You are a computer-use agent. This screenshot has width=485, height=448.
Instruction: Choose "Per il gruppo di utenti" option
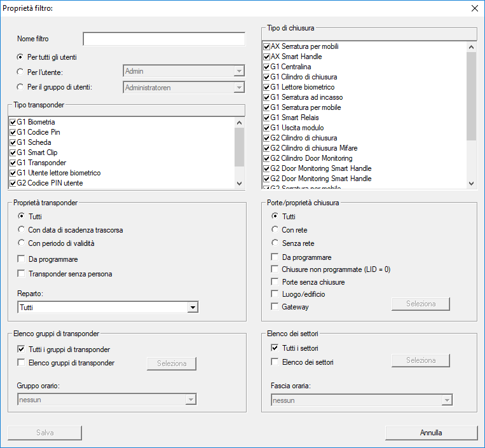click(x=21, y=87)
